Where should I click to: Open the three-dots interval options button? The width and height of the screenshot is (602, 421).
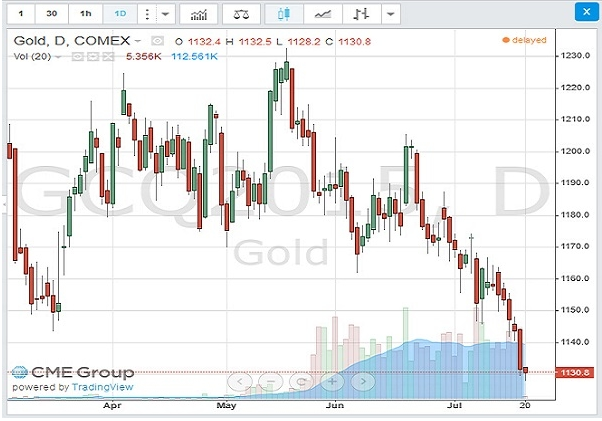pos(147,14)
